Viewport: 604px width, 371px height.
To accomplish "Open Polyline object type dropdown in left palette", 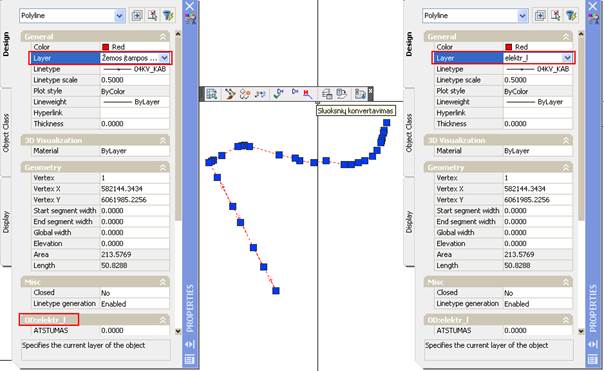I will (119, 16).
